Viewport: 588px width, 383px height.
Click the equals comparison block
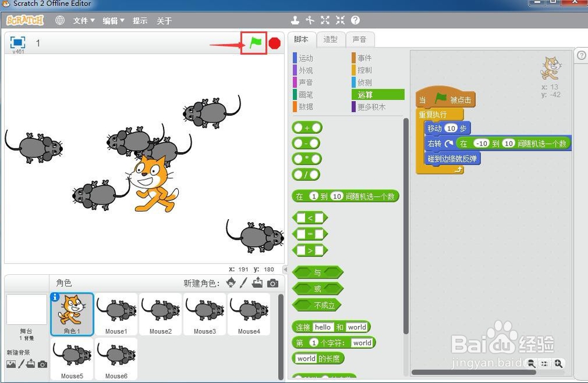coord(310,234)
